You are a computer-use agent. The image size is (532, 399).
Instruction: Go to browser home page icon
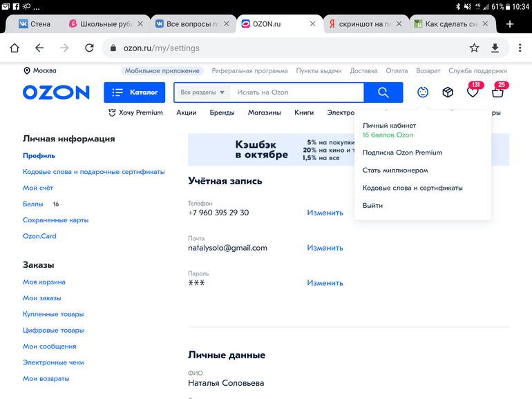15,48
